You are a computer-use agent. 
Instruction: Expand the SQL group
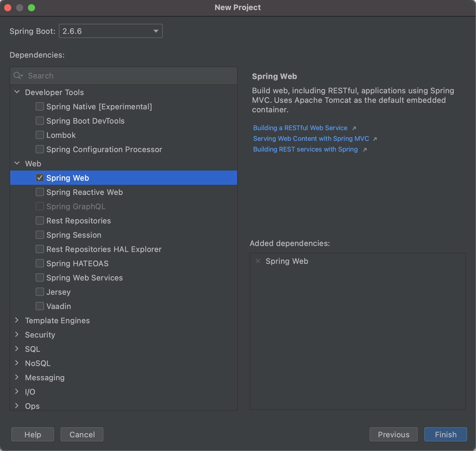tap(17, 349)
